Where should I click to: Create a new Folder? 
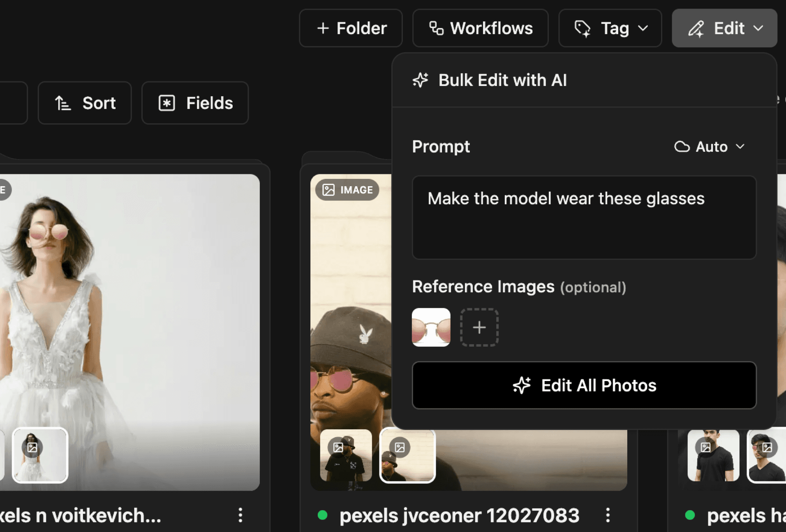[x=351, y=28]
